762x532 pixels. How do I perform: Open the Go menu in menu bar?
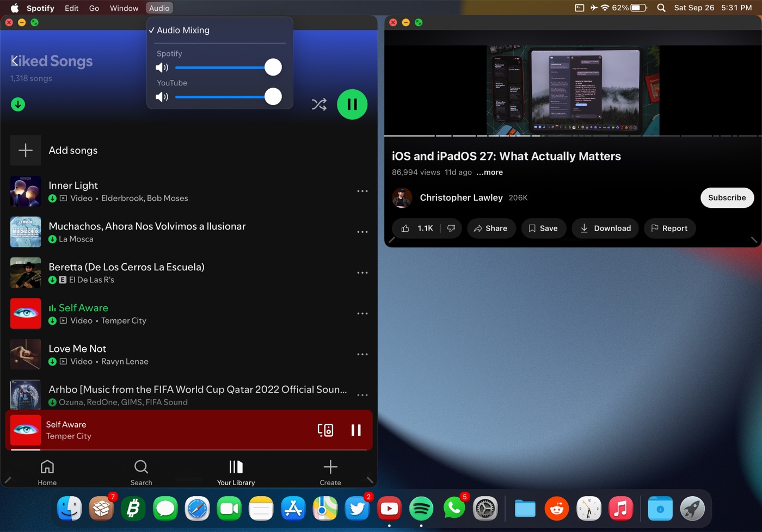coord(94,8)
